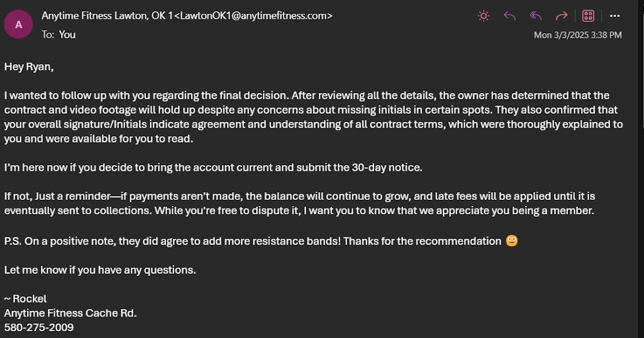Click the "Anytime Fitness Cache Rd." line
This screenshot has width=644, height=338.
point(70,313)
